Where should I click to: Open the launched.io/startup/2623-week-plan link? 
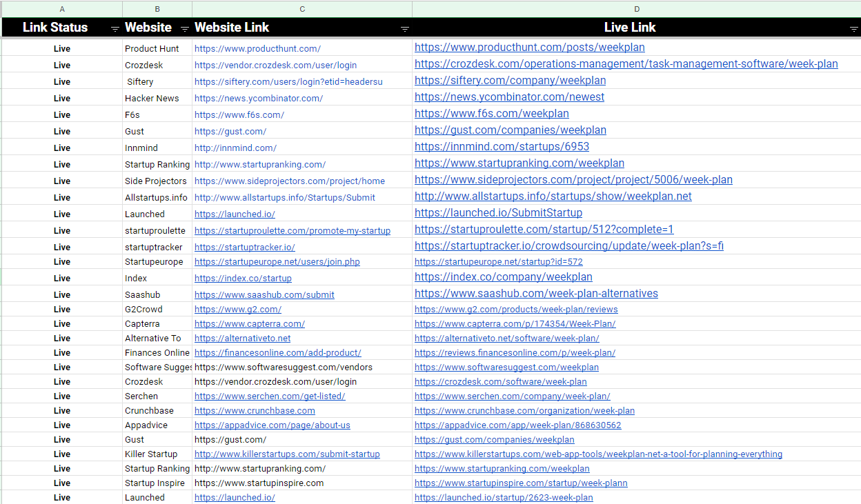pyautogui.click(x=504, y=498)
